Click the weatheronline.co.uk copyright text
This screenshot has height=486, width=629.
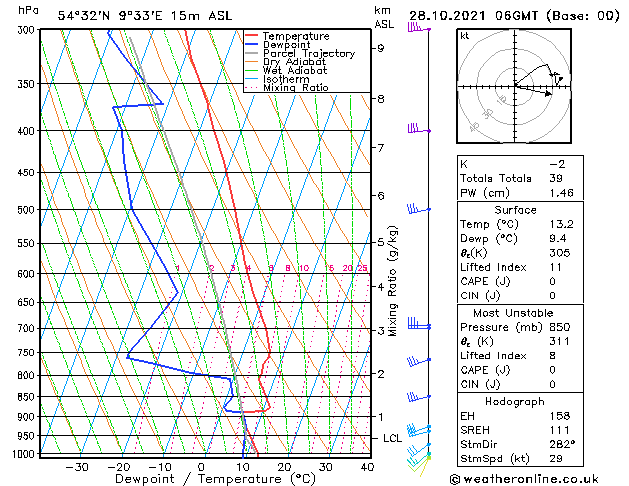click(524, 479)
